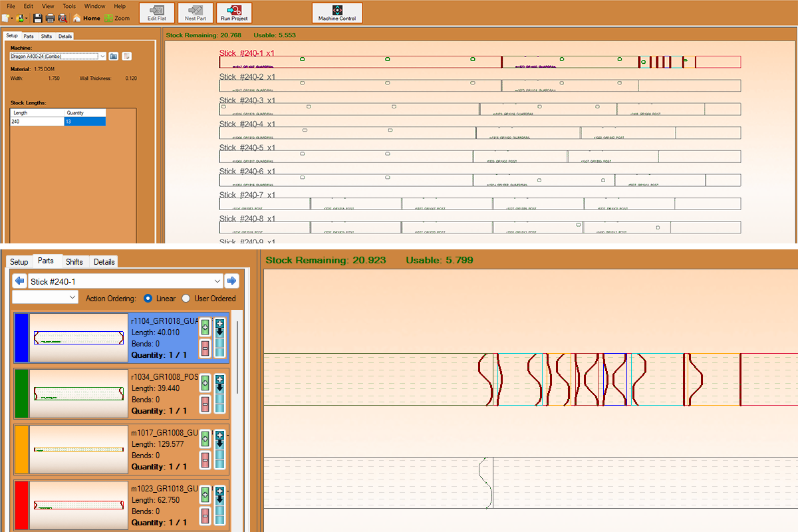Image resolution: width=798 pixels, height=532 pixels.
Task: Switch to the Parts tab in the upper Setup panel
Action: [29, 36]
